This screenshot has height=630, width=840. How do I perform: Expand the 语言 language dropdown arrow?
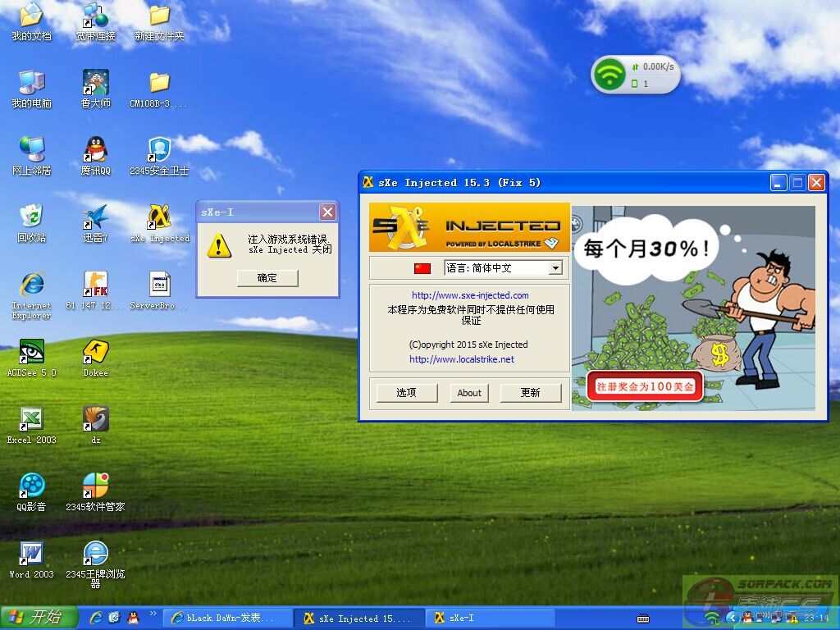click(x=555, y=268)
